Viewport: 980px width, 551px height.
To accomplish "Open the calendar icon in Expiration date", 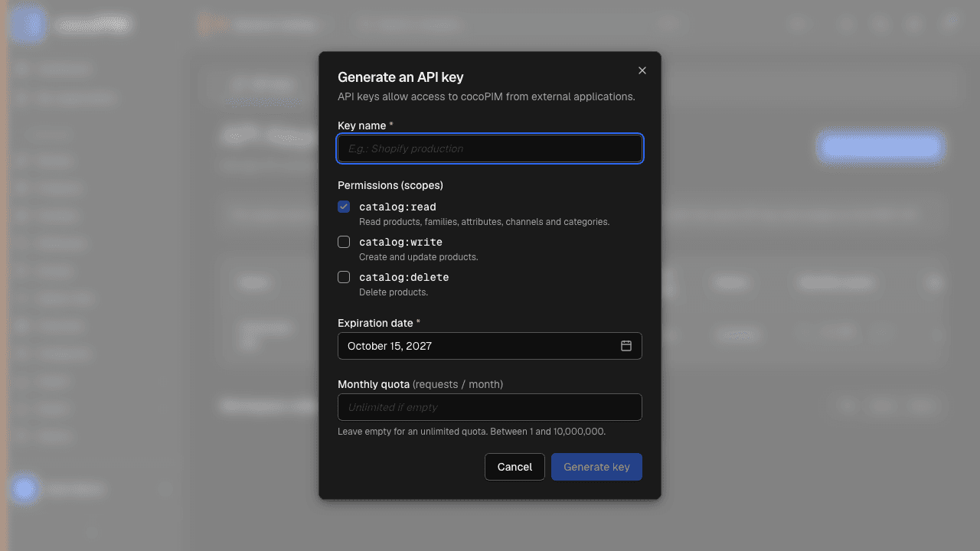I will (x=626, y=346).
